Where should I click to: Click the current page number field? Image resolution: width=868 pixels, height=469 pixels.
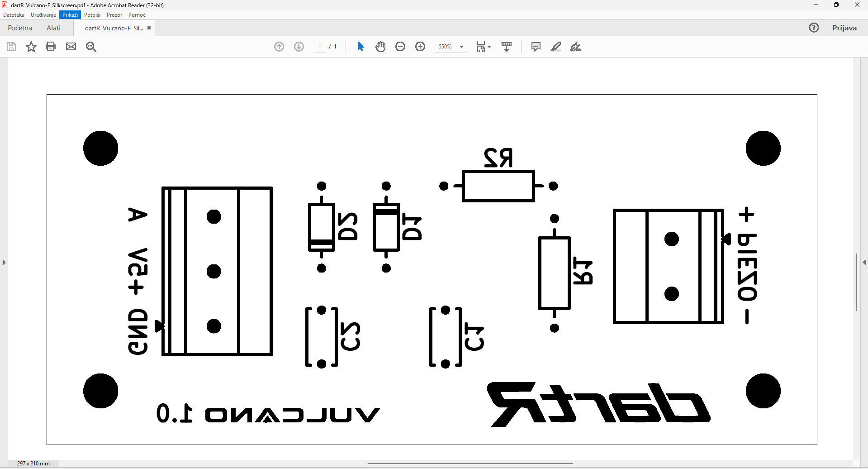pyautogui.click(x=320, y=47)
